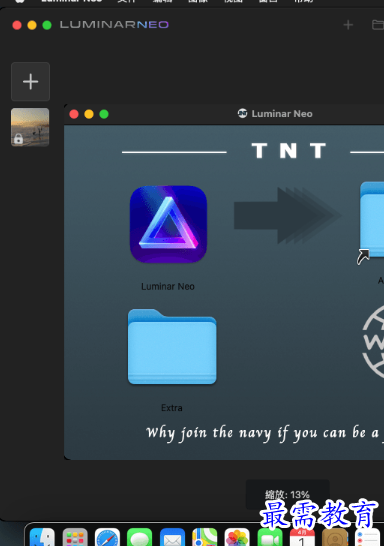This screenshot has height=546, width=384.
Task: Click the small plus icon in Luminar title bar
Action: (348, 25)
